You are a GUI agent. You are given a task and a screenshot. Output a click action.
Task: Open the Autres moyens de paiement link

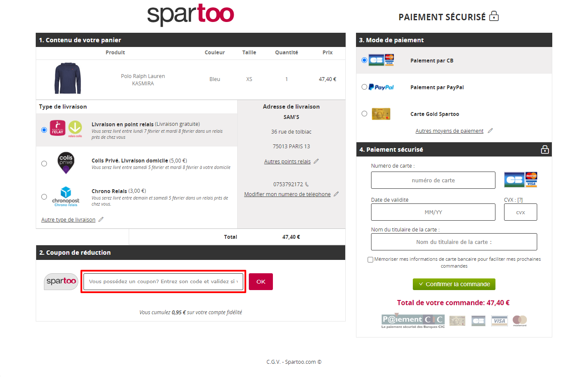tap(449, 131)
